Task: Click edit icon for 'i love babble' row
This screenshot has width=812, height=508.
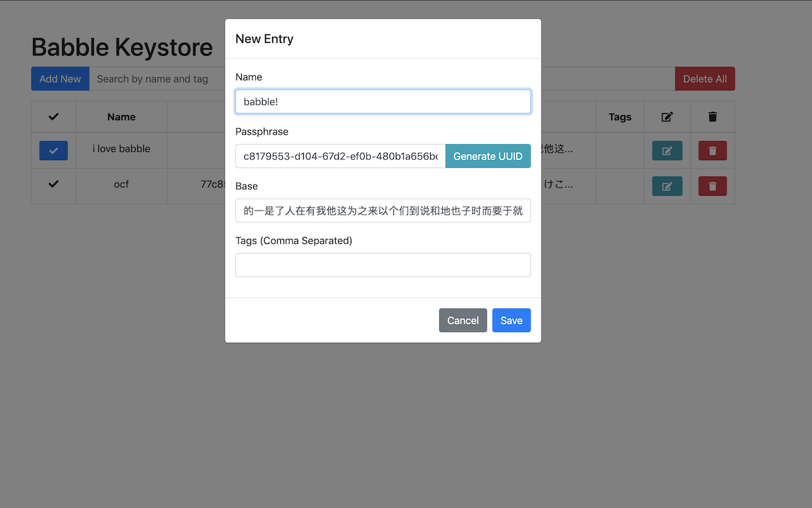Action: (x=667, y=151)
